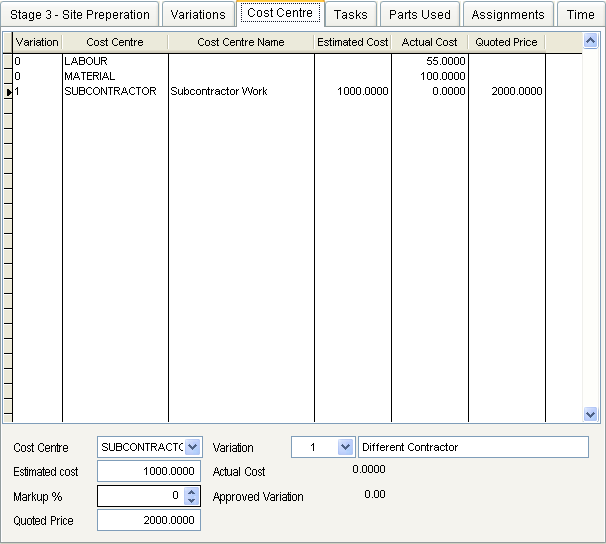Click the Estimated cost input field

pos(149,471)
